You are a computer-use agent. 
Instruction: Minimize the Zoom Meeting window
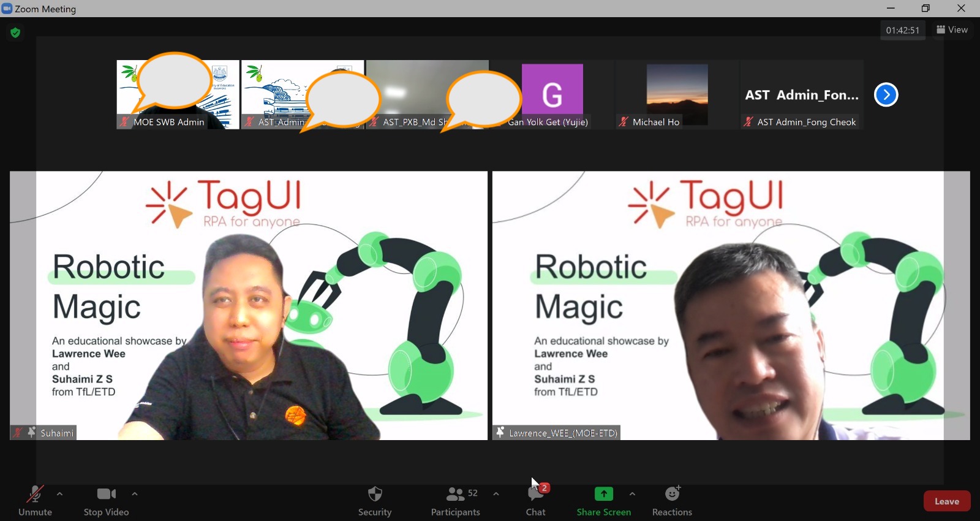(891, 9)
